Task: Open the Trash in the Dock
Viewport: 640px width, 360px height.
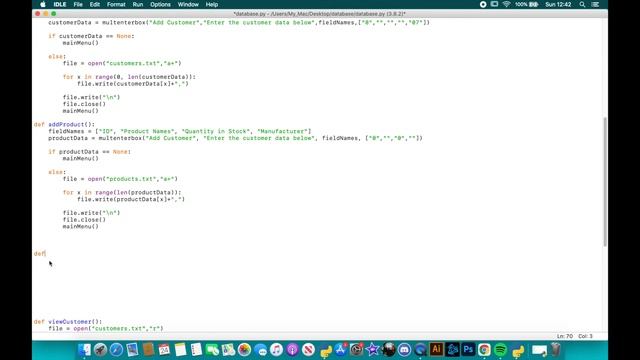Action: (x=556, y=350)
